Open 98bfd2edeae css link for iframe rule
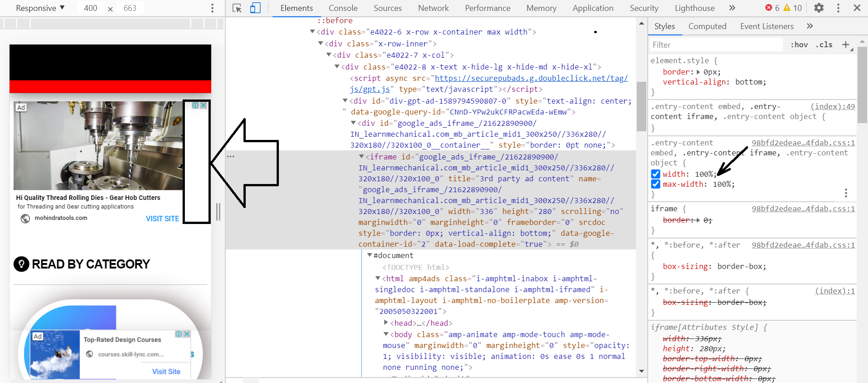The width and height of the screenshot is (868, 383). 803,209
